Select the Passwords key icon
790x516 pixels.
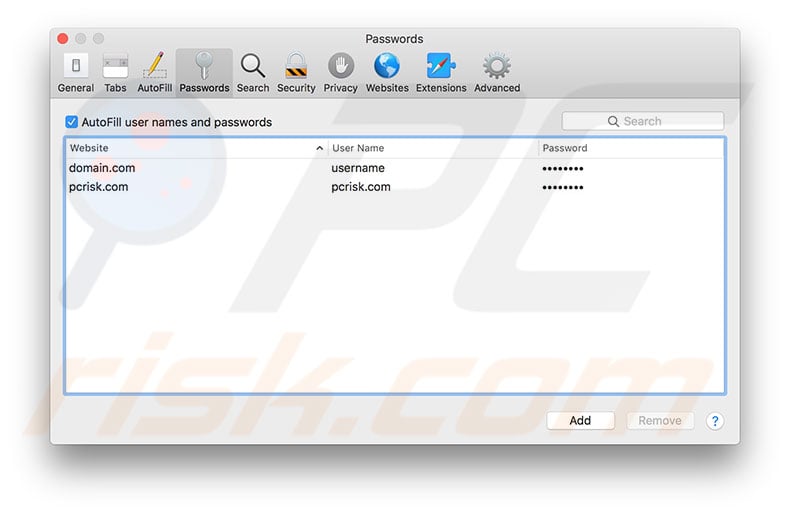(204, 73)
